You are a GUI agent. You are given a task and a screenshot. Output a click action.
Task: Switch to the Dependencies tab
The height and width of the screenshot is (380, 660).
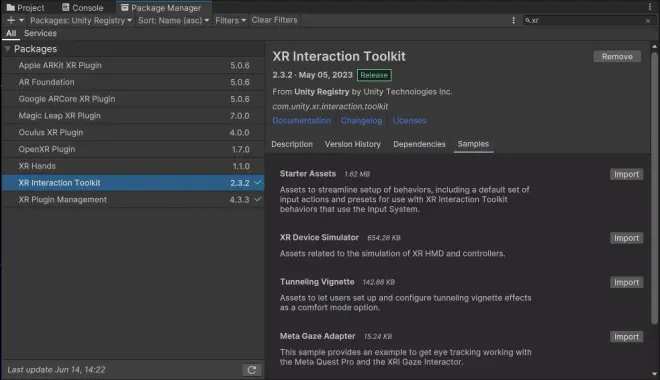(x=419, y=144)
